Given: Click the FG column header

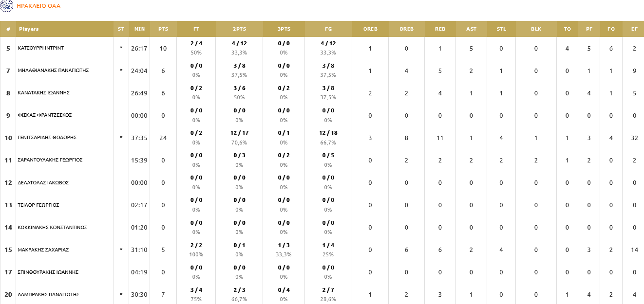Looking at the screenshot, I should click(328, 29).
